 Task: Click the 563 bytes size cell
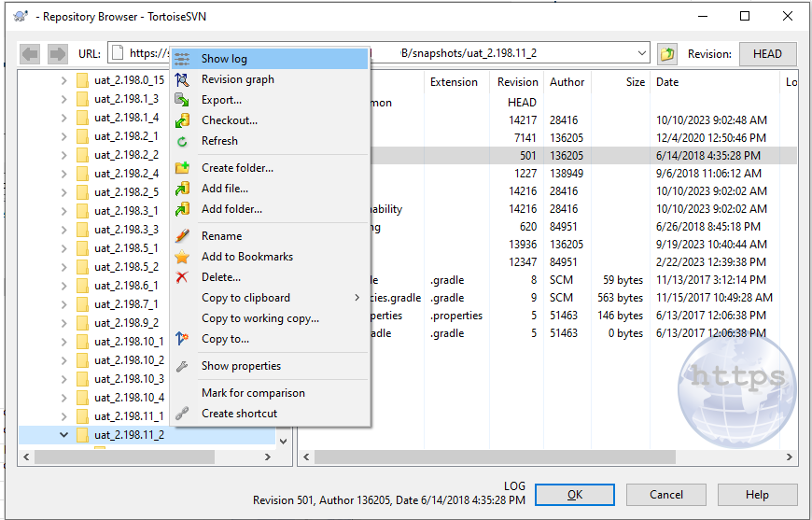point(620,298)
